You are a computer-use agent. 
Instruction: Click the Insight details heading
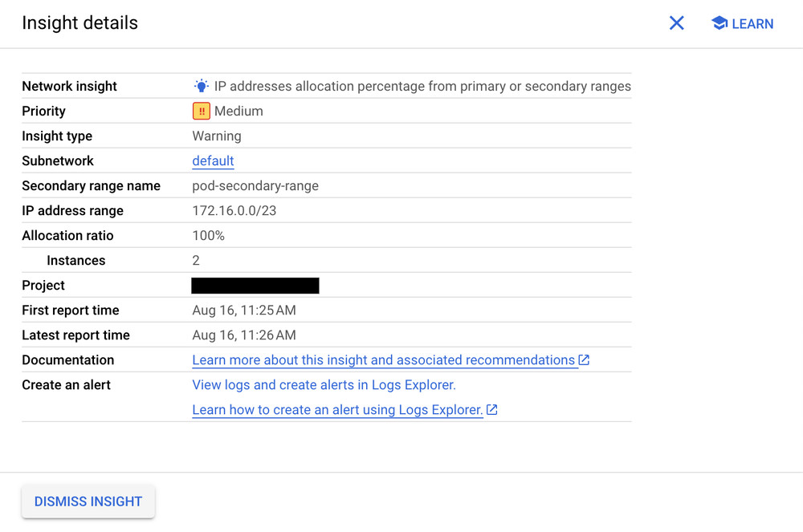tap(79, 23)
